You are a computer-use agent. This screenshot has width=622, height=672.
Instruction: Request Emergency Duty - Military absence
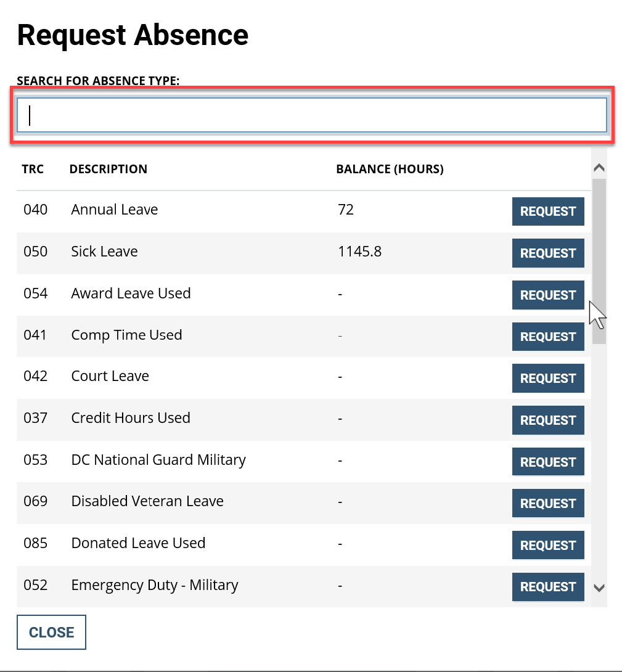coord(547,586)
